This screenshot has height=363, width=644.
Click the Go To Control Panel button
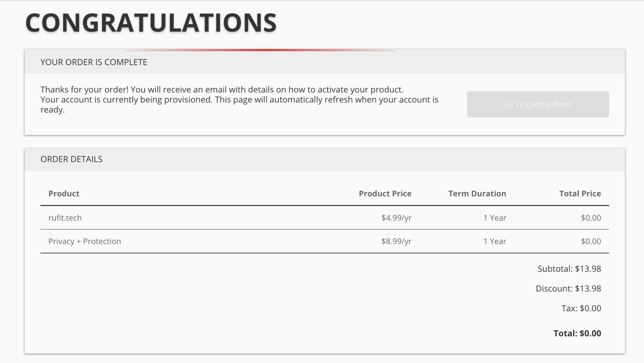click(538, 104)
